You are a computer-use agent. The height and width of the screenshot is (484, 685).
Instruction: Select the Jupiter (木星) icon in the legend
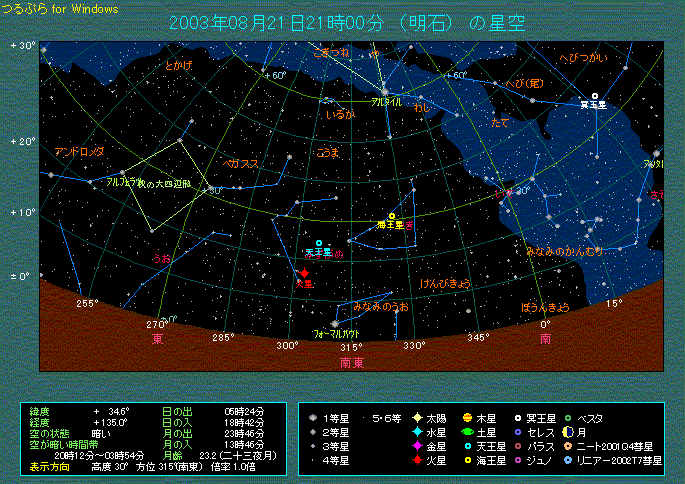(x=466, y=417)
